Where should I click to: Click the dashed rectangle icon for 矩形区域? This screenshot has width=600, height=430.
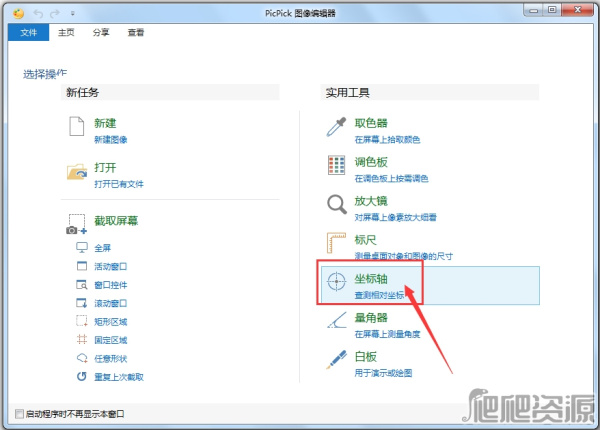click(x=82, y=321)
